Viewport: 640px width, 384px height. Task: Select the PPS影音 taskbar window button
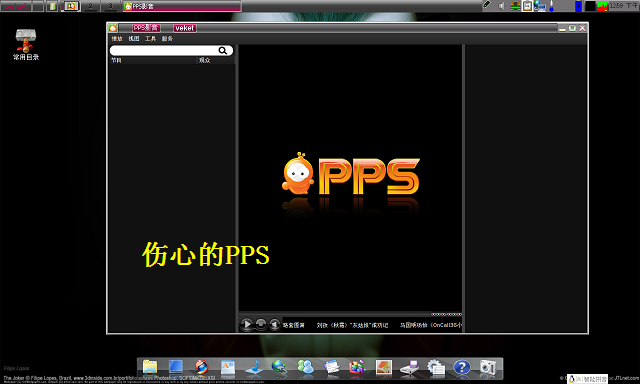182,6
